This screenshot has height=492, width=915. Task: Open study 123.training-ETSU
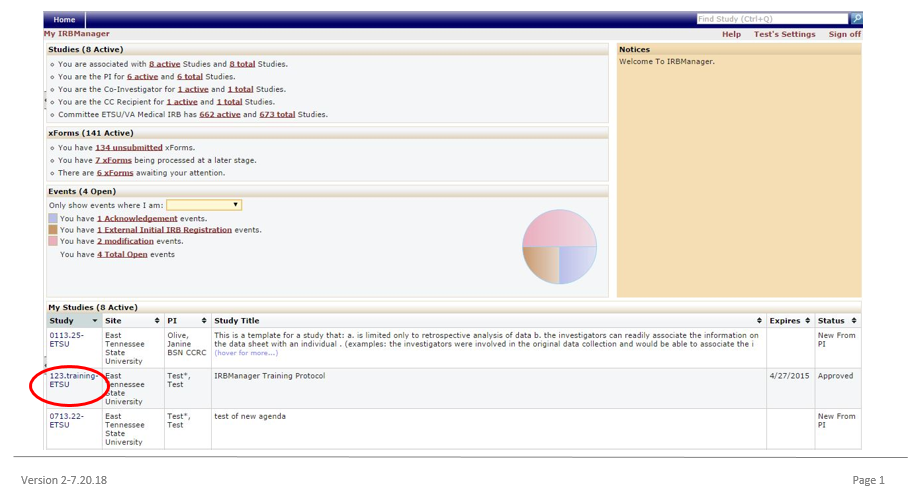[74, 379]
